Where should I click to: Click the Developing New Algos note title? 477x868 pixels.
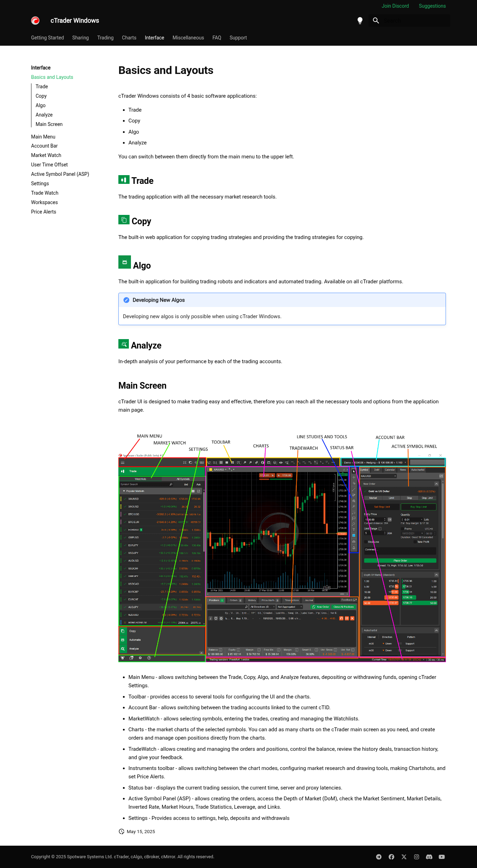coord(159,300)
